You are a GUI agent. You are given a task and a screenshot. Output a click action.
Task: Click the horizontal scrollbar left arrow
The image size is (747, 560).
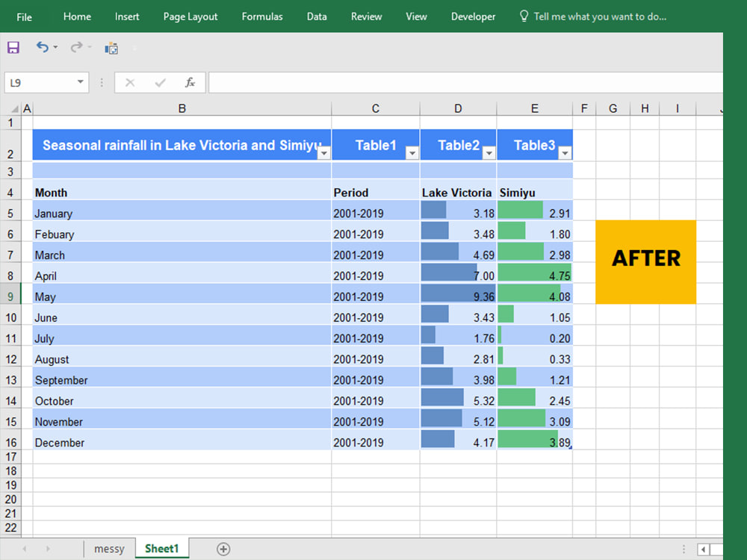pos(703,550)
